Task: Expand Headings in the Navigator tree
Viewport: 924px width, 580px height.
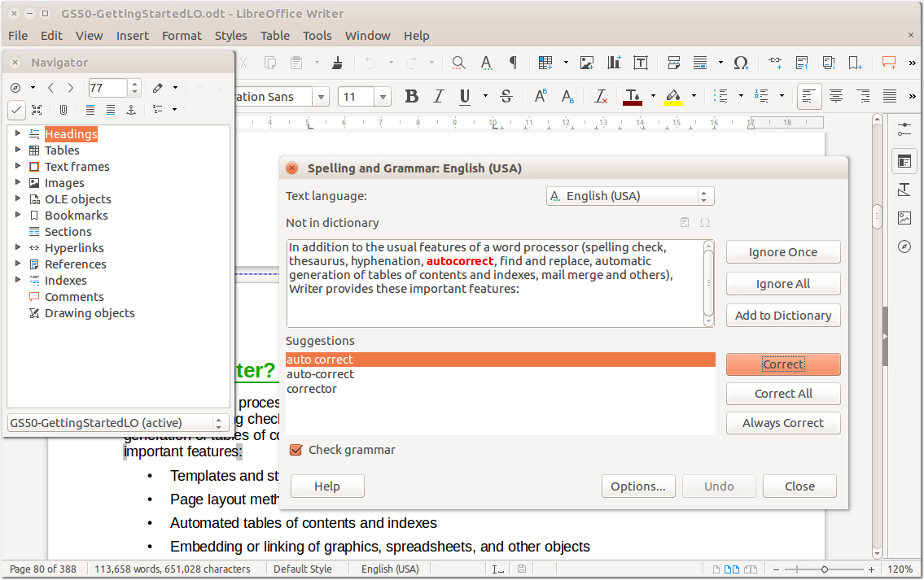Action: [x=18, y=133]
